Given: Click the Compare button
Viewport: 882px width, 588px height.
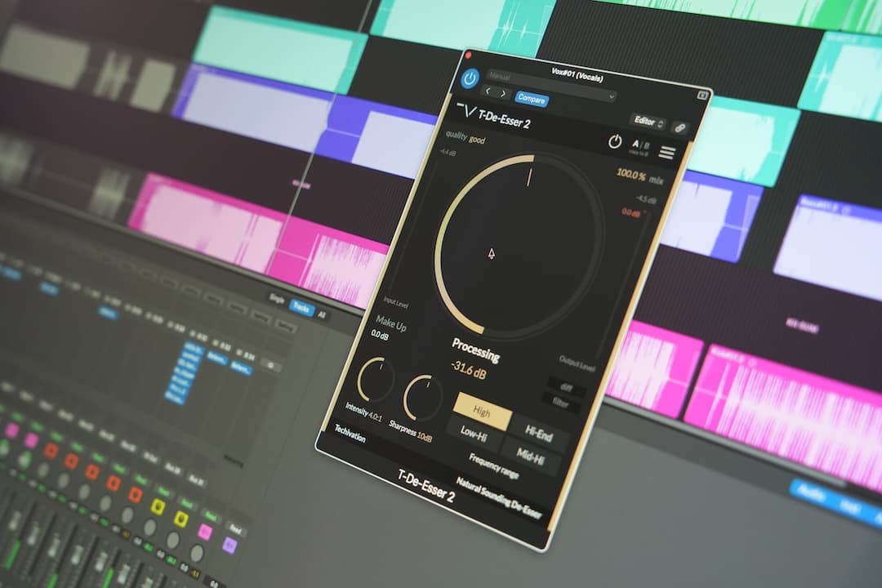Looking at the screenshot, I should pyautogui.click(x=532, y=97).
